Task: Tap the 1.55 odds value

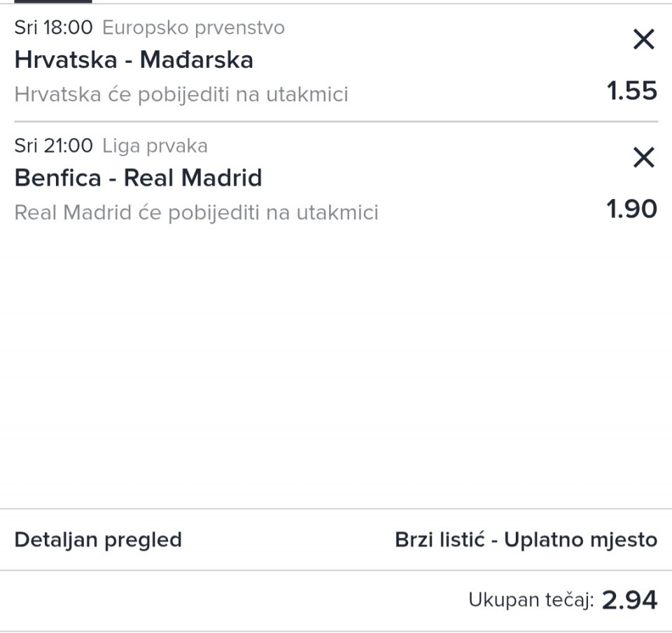Action: pos(632,91)
